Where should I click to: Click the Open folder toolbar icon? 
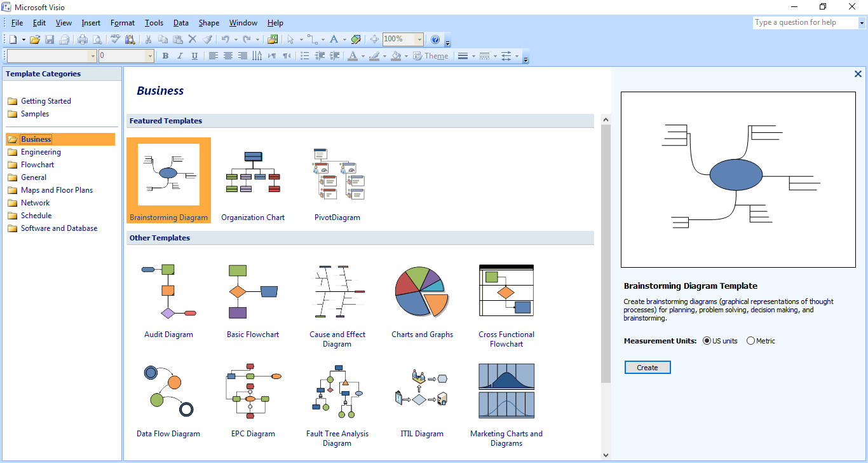(35, 39)
